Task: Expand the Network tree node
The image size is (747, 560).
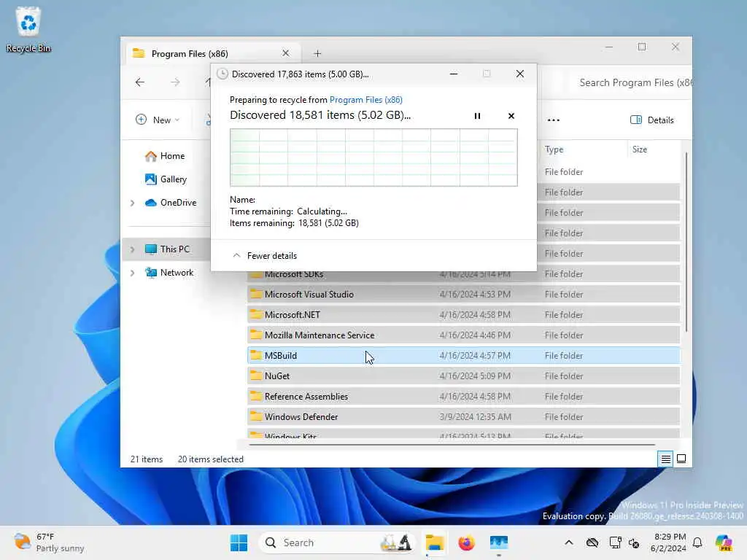Action: (133, 273)
